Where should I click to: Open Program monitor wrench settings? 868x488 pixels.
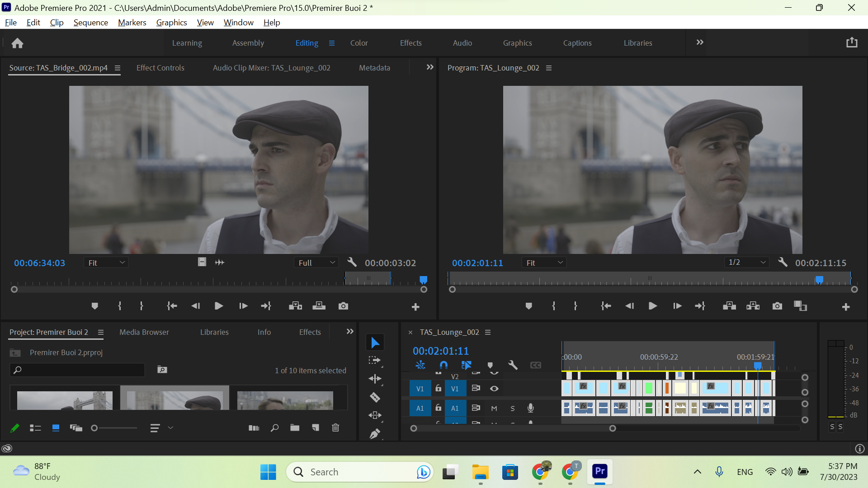[x=783, y=263]
